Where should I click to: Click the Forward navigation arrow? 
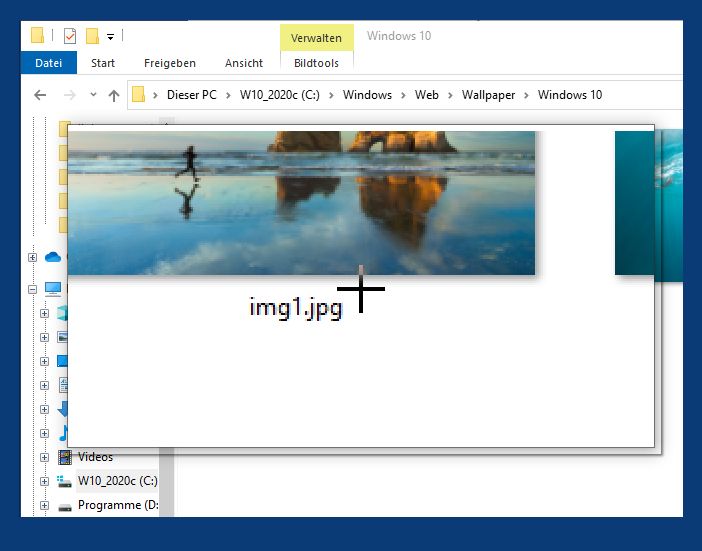[69, 95]
